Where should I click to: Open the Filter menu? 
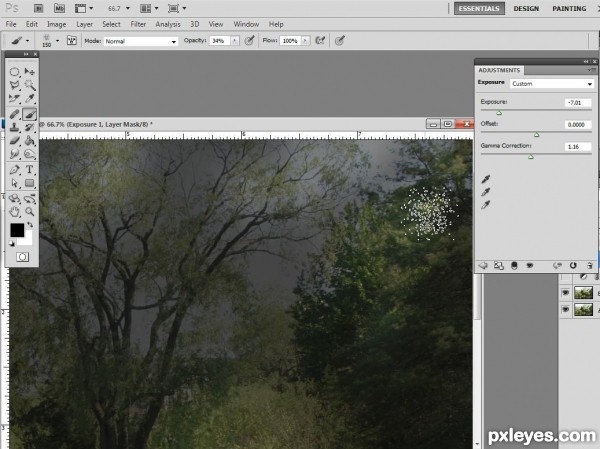coord(138,24)
